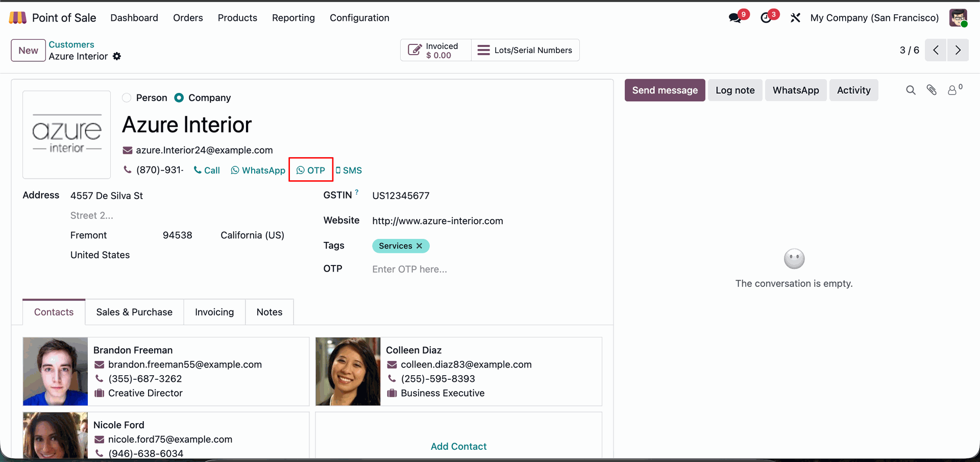Click the Log note button
Image resolution: width=980 pixels, height=462 pixels.
click(x=735, y=90)
